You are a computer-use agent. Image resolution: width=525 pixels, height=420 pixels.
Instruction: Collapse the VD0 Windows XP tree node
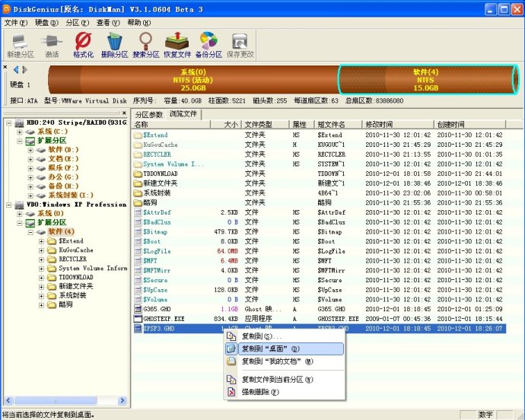point(9,205)
